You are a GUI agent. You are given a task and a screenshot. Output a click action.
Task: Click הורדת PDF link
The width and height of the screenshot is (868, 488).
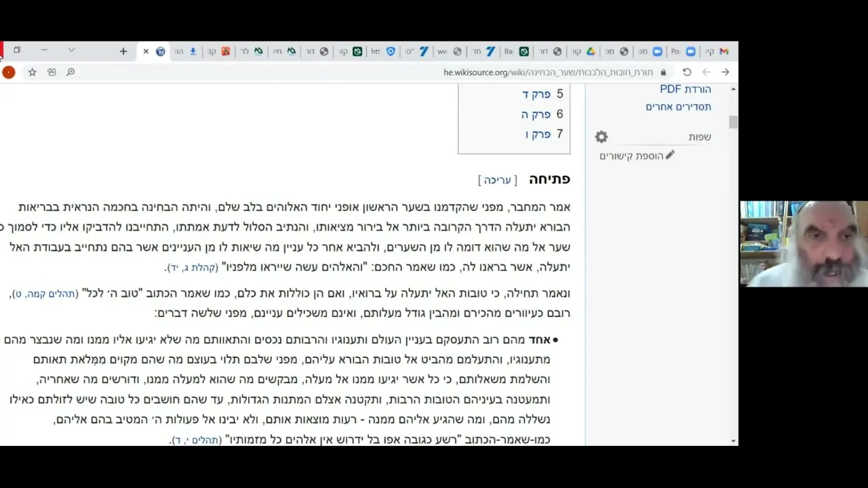coord(686,89)
